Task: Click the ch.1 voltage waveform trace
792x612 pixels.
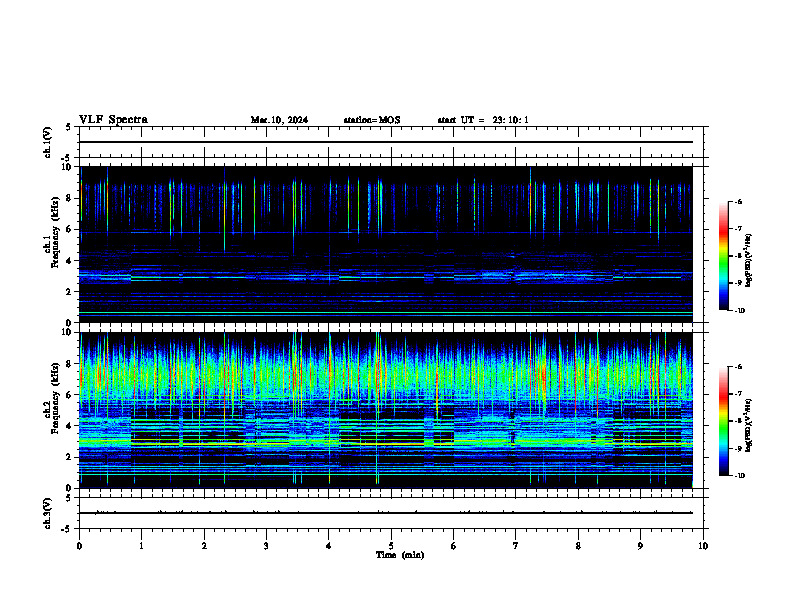Action: coord(386,142)
